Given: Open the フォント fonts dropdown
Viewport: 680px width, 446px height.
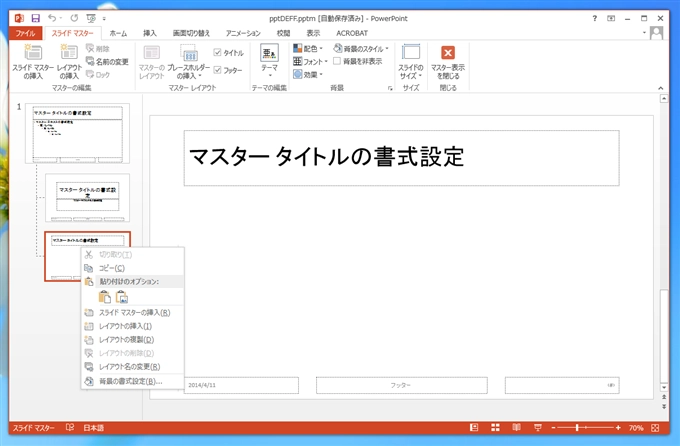Looking at the screenshot, I should coord(310,61).
